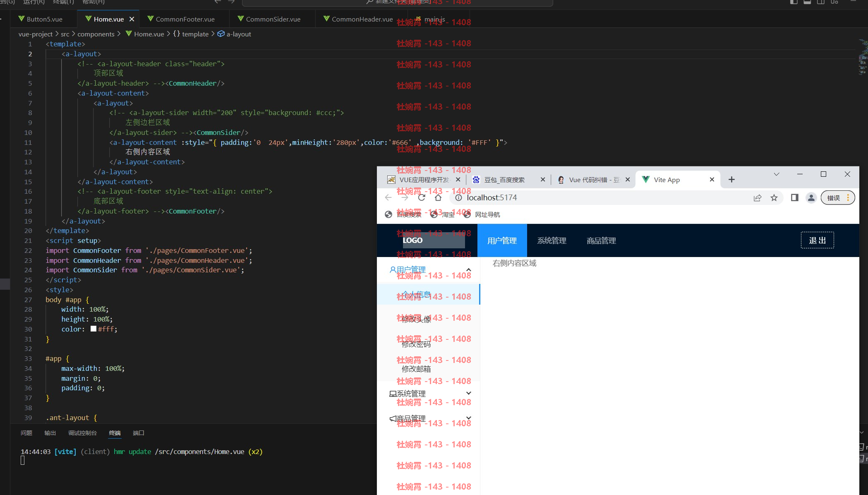868x495 pixels.
Task: Open the CommonFooter.vue editor tab
Action: 185,19
